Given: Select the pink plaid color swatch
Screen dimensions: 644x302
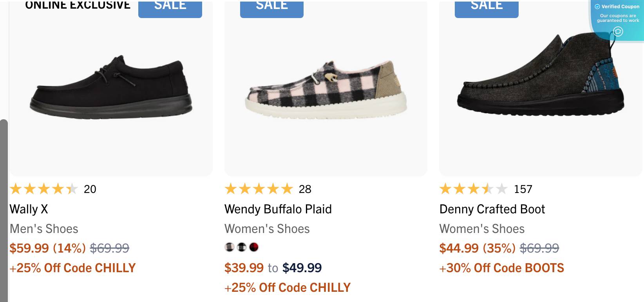Looking at the screenshot, I should [229, 247].
